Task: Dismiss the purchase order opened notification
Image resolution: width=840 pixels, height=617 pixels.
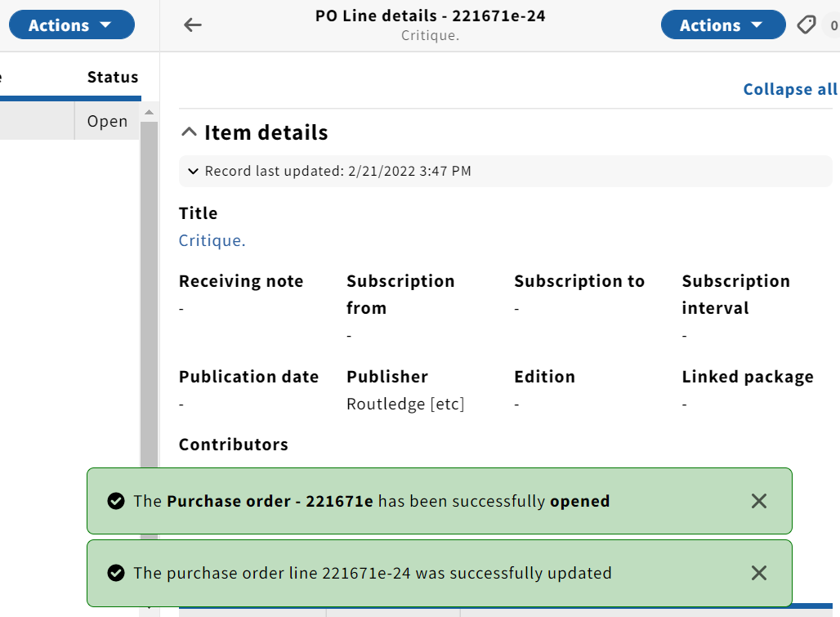Action: tap(758, 501)
